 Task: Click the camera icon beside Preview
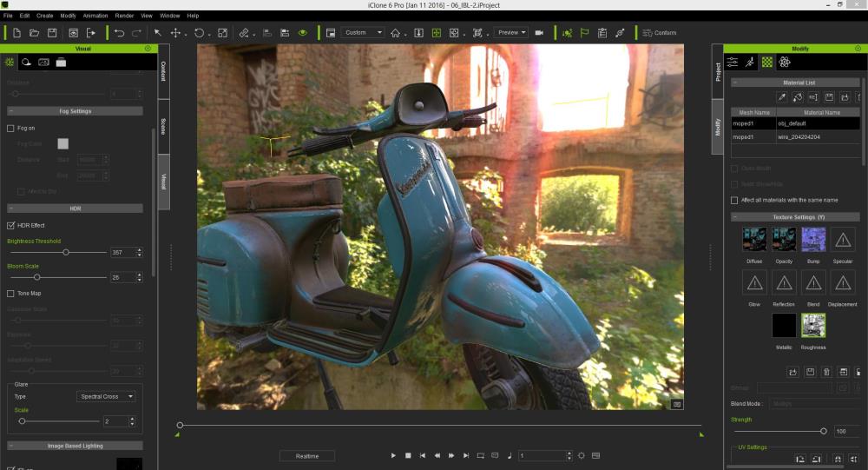tap(539, 33)
